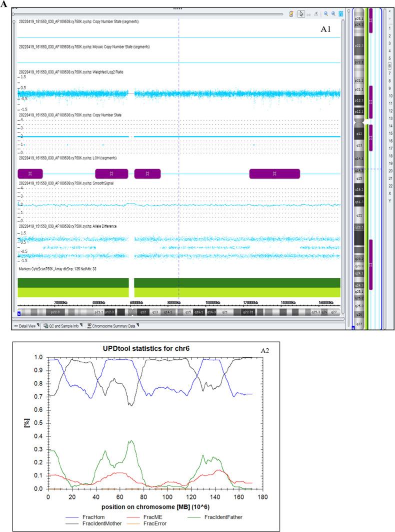395x532 pixels.
Task: Click the top purple LOH bar in karyoview
Action: (x=370, y=21)
